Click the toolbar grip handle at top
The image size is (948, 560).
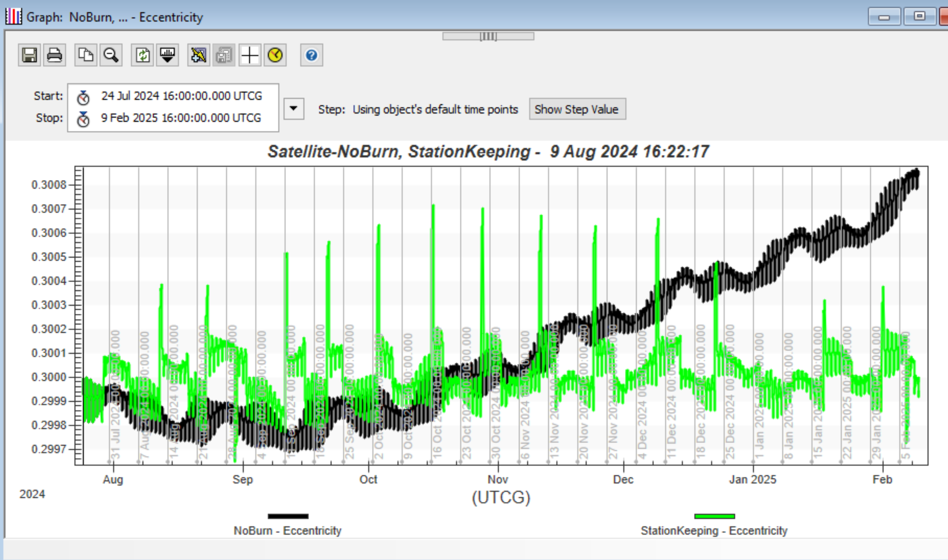pyautogui.click(x=488, y=36)
